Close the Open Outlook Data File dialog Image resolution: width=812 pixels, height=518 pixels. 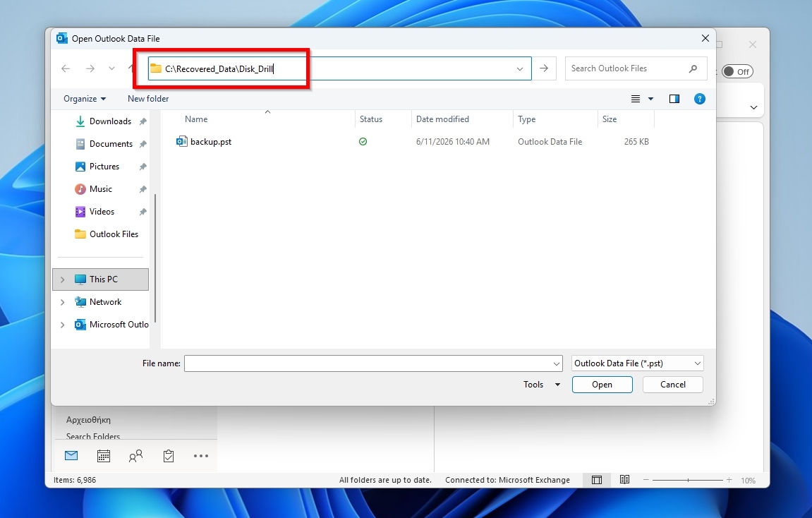[705, 38]
